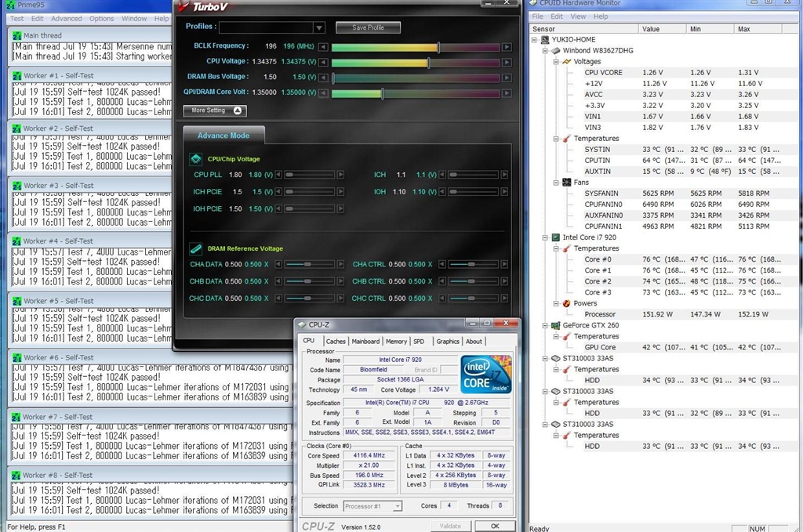Switch to Memory tab in CPU-Z
The height and width of the screenshot is (532, 803).
396,341
